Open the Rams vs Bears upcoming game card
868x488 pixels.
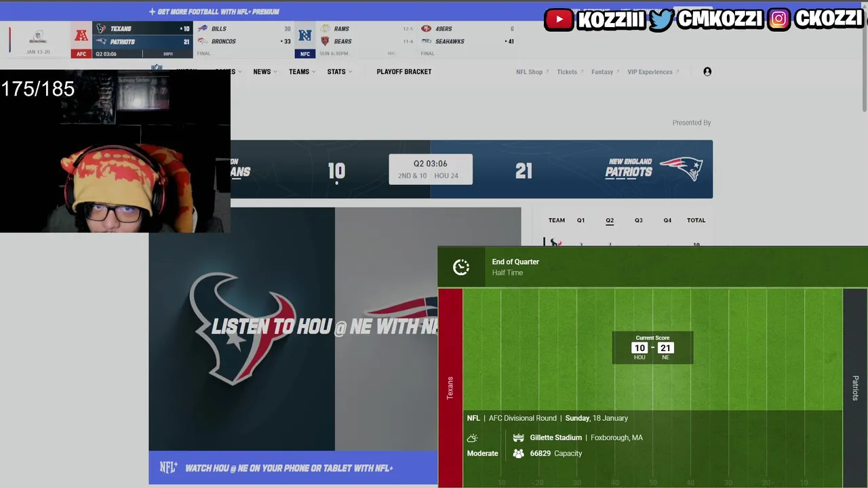366,39
